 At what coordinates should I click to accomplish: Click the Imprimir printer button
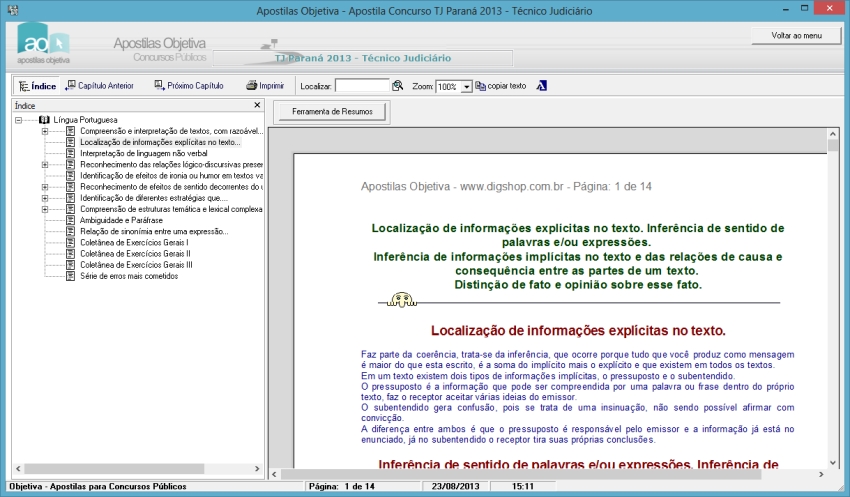click(265, 86)
